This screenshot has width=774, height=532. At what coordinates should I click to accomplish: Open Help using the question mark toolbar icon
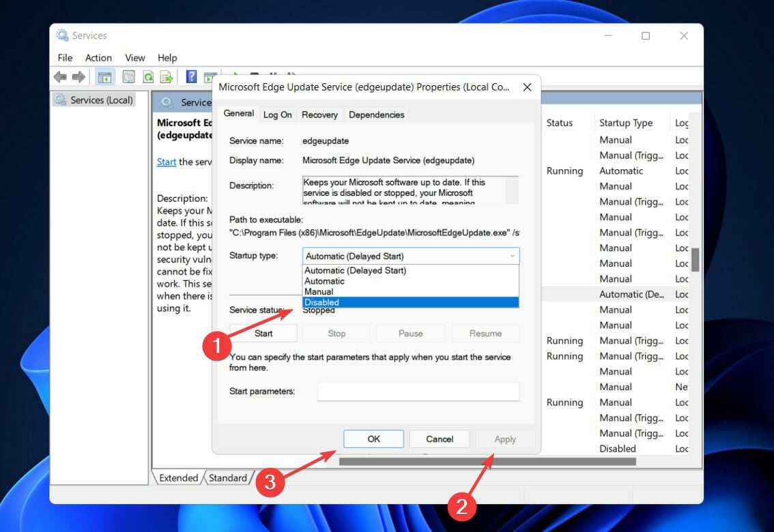pos(191,76)
